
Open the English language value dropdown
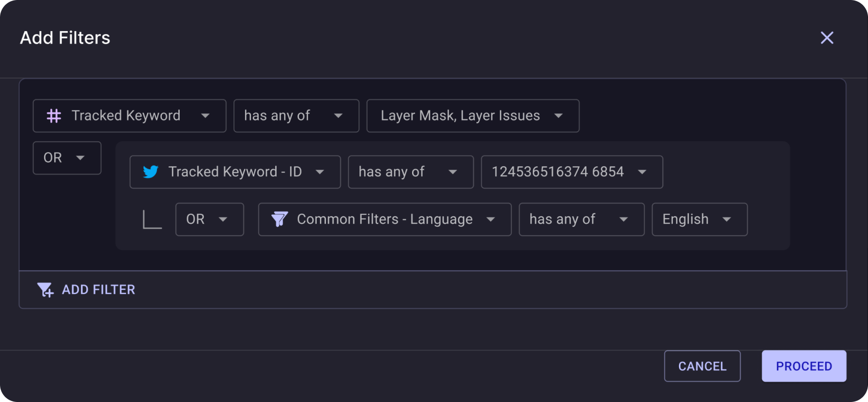[699, 219]
